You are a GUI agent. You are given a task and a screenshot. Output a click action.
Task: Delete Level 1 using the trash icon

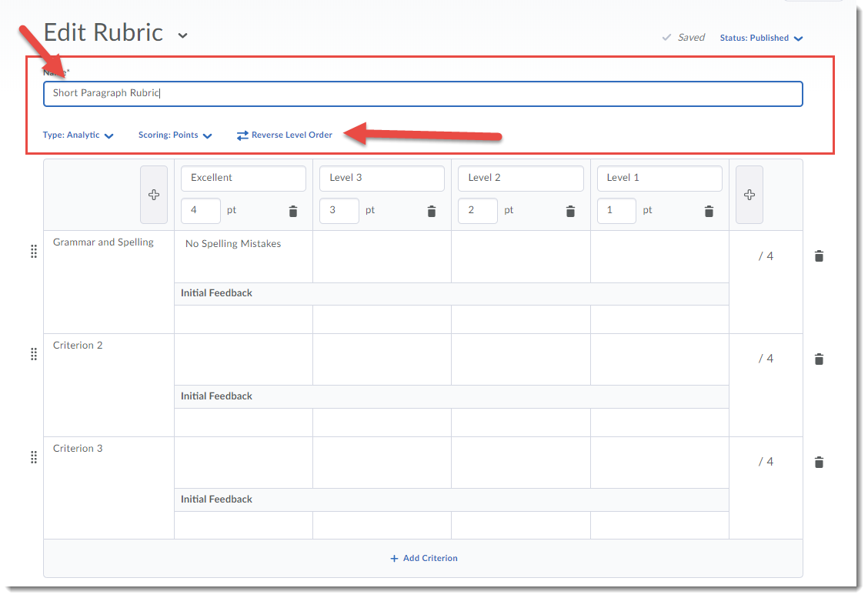coord(709,210)
